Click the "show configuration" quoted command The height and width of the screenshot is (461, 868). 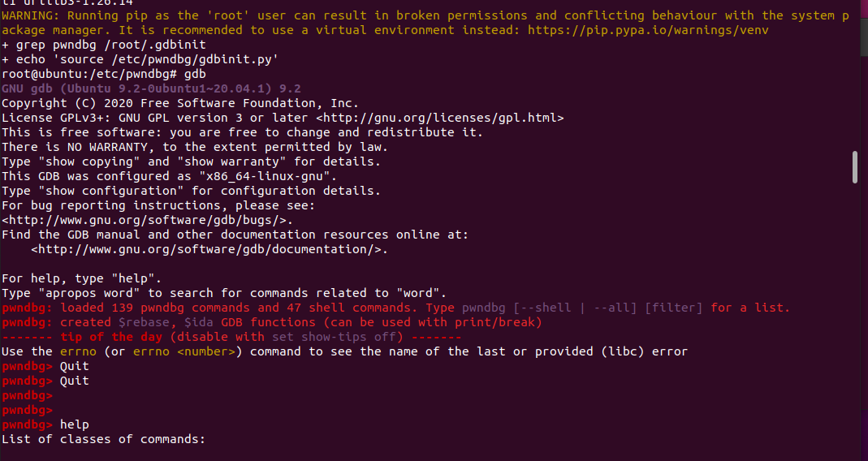pos(104,191)
